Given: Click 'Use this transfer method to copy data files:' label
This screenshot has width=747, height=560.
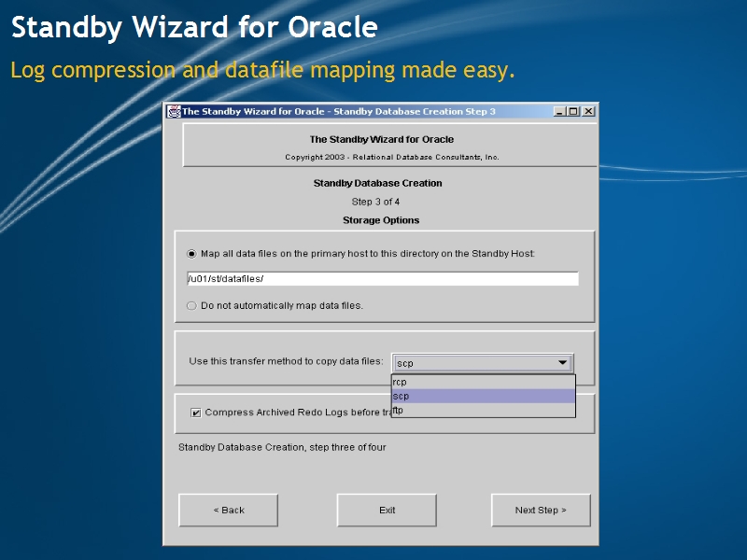Looking at the screenshot, I should click(286, 361).
